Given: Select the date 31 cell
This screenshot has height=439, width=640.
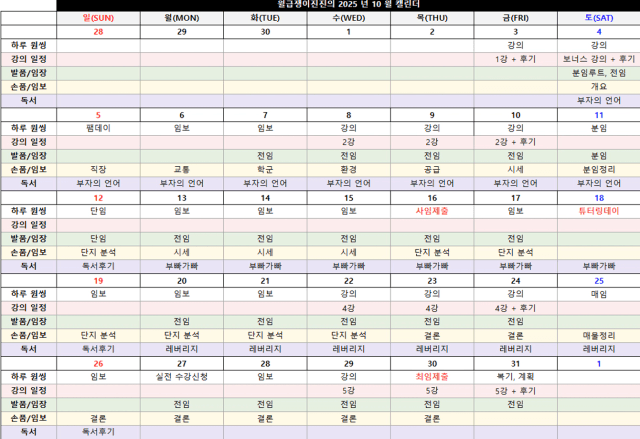Looking at the screenshot, I should pos(516,364).
